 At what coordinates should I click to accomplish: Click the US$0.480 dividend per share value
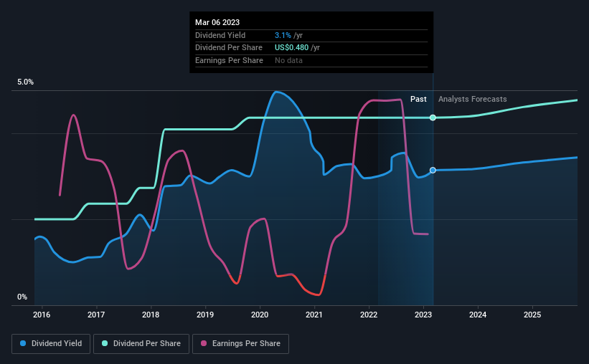click(x=291, y=48)
